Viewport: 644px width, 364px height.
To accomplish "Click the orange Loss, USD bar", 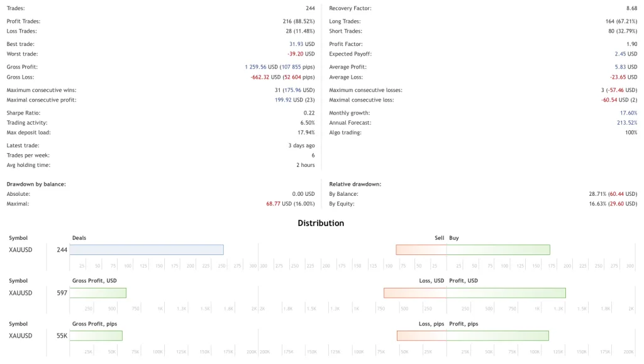I will pos(415,293).
